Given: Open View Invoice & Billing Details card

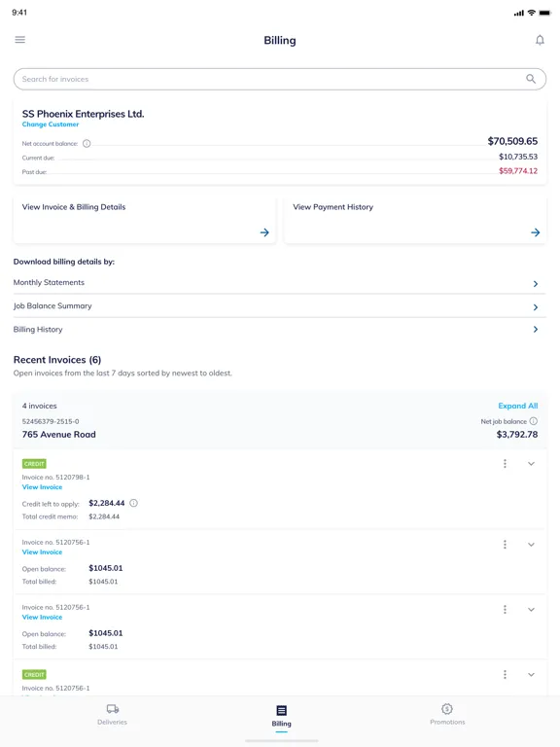Looking at the screenshot, I should click(144, 220).
